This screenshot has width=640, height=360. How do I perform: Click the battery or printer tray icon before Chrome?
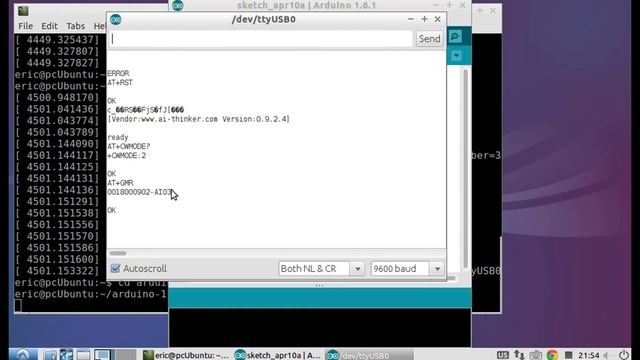point(536,355)
